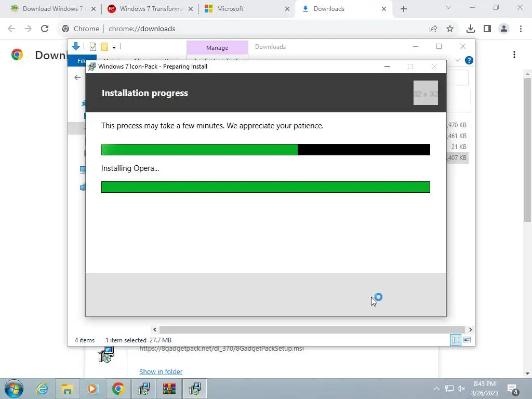Screen dimensions: 532x399
Task: Open Chrome three-dot menu
Action: pyautogui.click(x=521, y=29)
